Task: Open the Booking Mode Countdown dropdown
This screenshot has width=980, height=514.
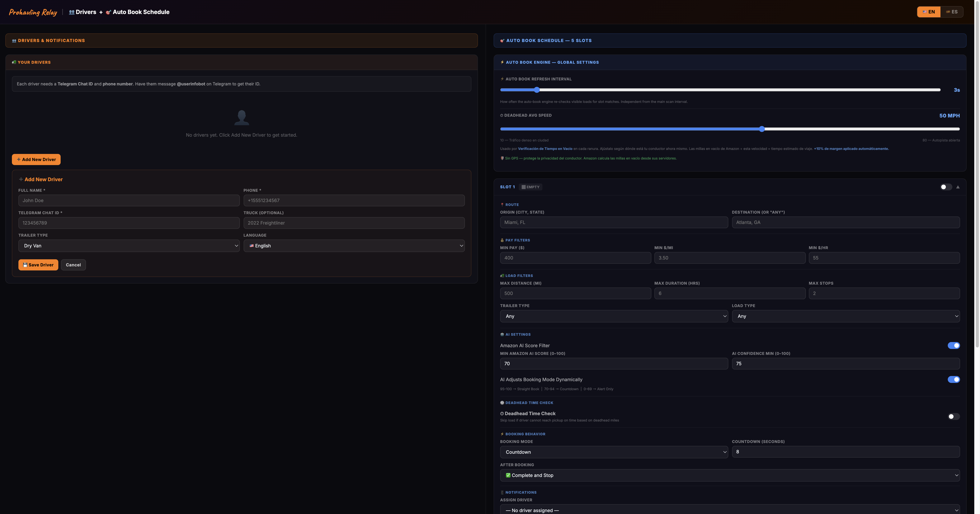Action: pyautogui.click(x=614, y=452)
